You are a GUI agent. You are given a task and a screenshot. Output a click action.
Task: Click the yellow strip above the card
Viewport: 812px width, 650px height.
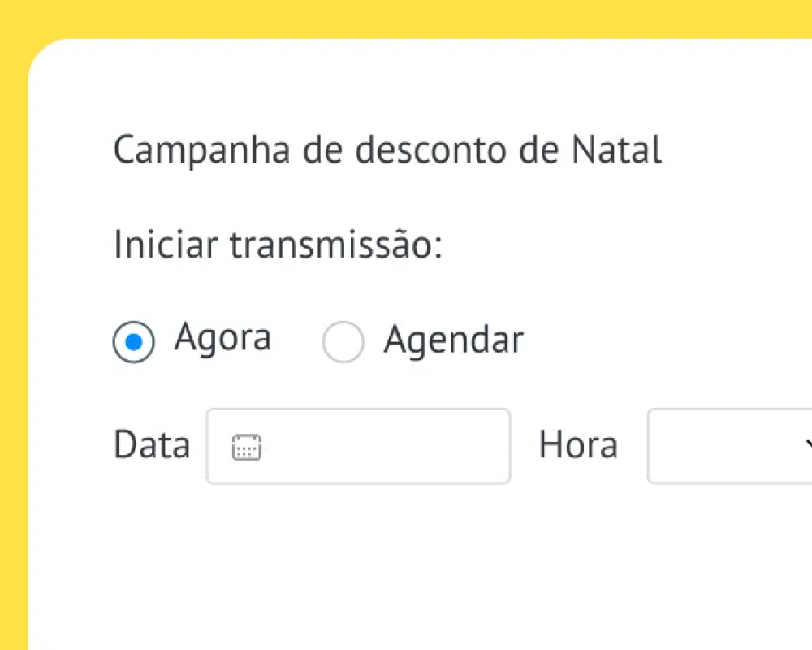point(406,18)
